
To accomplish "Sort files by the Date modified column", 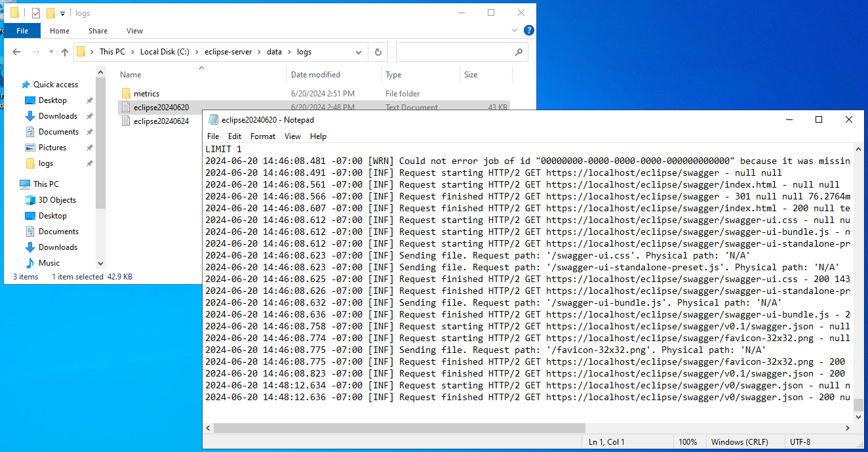I will pyautogui.click(x=315, y=75).
